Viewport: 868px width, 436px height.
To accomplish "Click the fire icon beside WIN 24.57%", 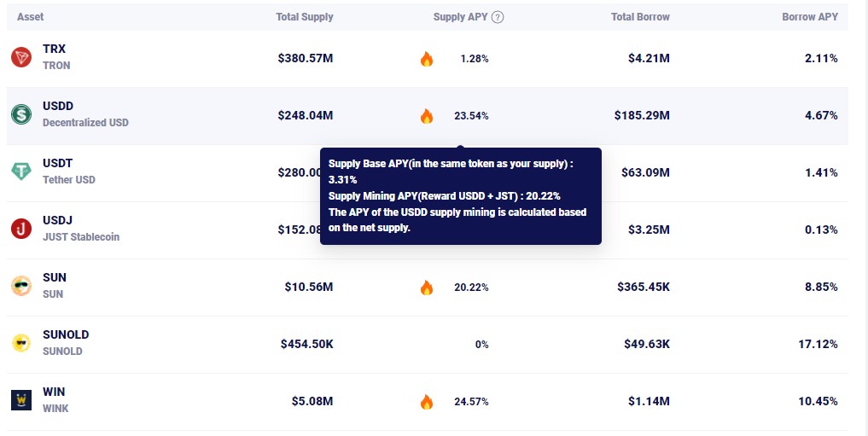I will click(427, 402).
